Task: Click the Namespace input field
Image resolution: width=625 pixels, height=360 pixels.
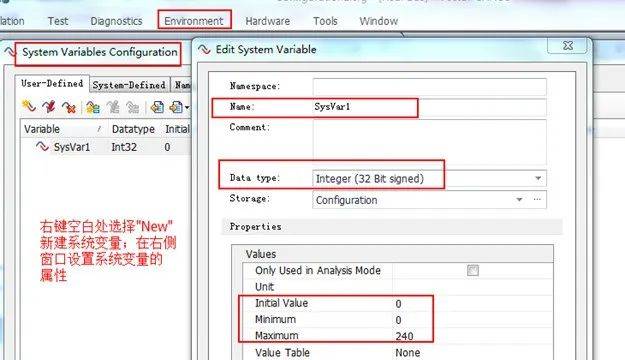Action: tap(430, 86)
